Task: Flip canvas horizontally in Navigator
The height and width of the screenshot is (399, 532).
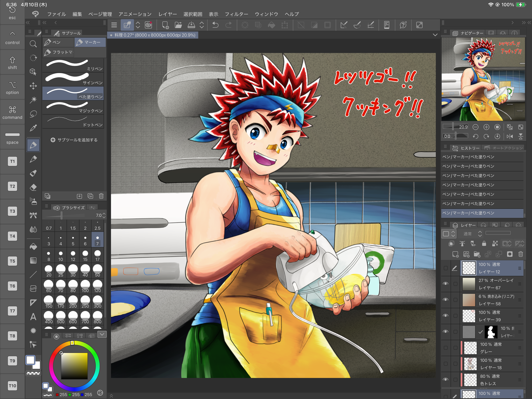Action: (510, 136)
